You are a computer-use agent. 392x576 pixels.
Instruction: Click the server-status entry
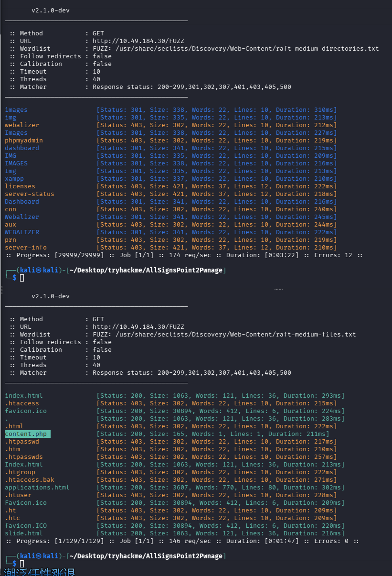pos(30,194)
